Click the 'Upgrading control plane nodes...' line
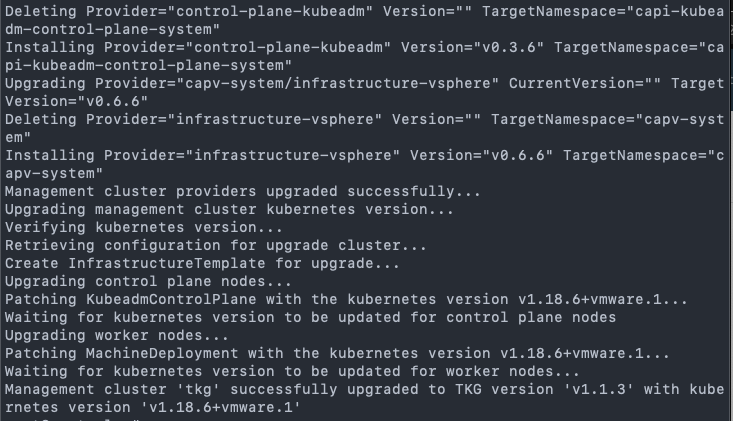The image size is (733, 421). pyautogui.click(x=148, y=281)
